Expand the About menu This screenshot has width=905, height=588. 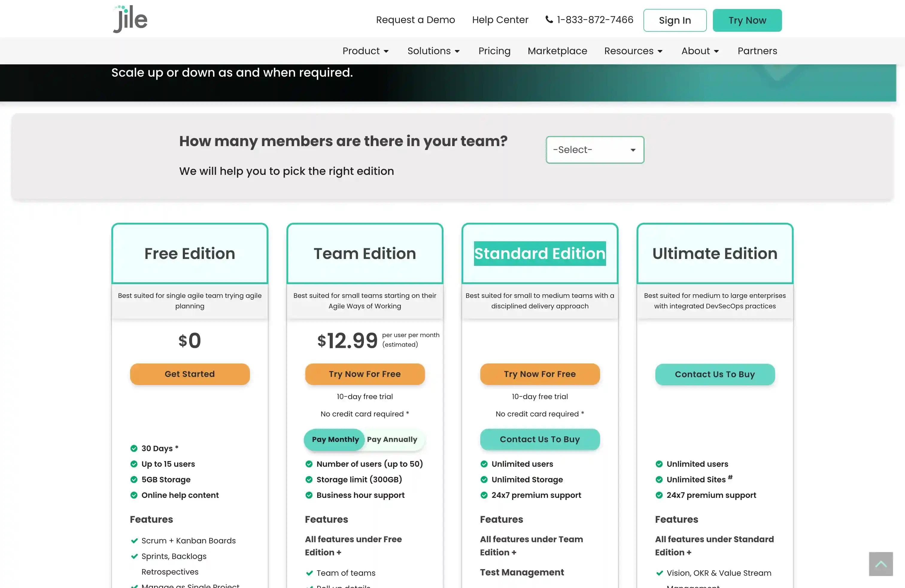[x=699, y=51]
